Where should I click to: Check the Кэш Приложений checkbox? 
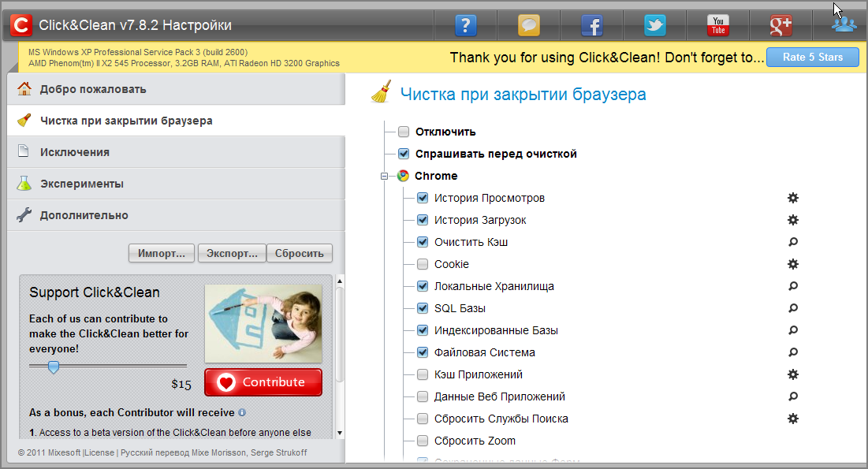(x=423, y=374)
